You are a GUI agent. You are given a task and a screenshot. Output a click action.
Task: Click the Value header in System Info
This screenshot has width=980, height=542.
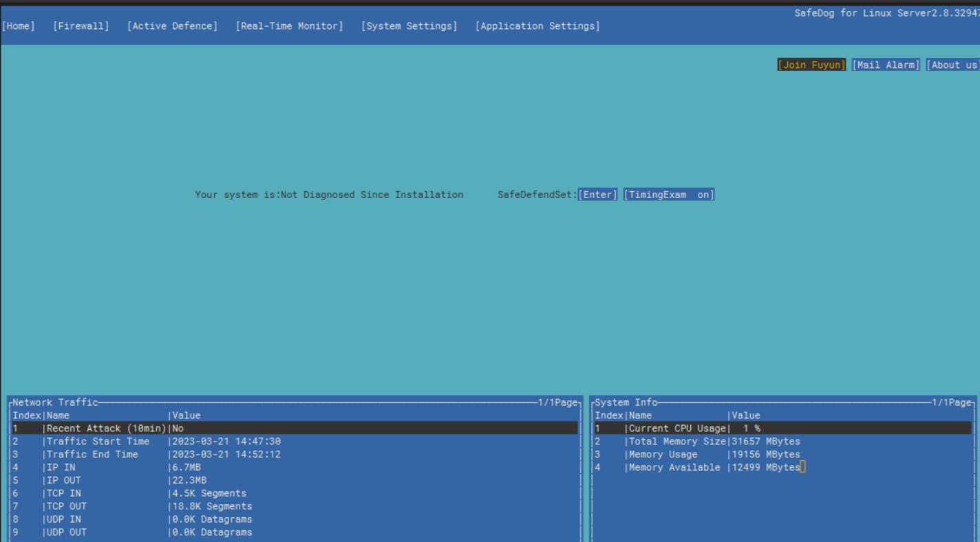(x=746, y=415)
